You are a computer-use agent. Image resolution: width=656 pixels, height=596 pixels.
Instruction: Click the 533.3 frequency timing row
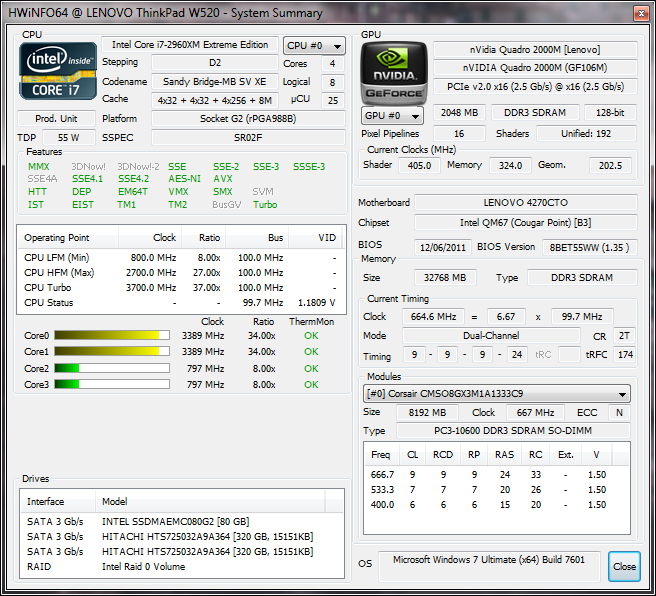pyautogui.click(x=496, y=490)
